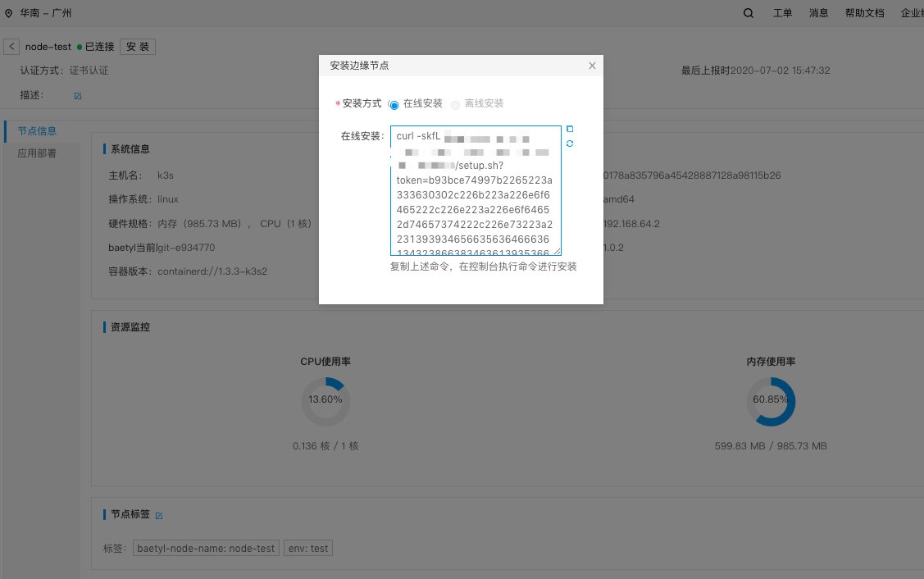Screen dimensions: 924x579
Task: Click the 已连接 status indicator
Action: click(x=95, y=47)
